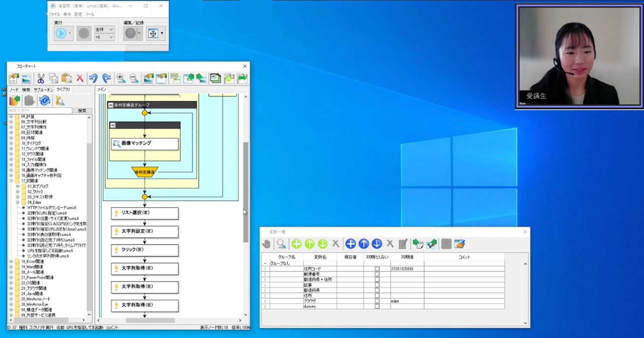Image resolution: width=644 pixels, height=338 pixels.
Task: Click the flowchart vertical scrollbar thumb
Action: click(246, 192)
